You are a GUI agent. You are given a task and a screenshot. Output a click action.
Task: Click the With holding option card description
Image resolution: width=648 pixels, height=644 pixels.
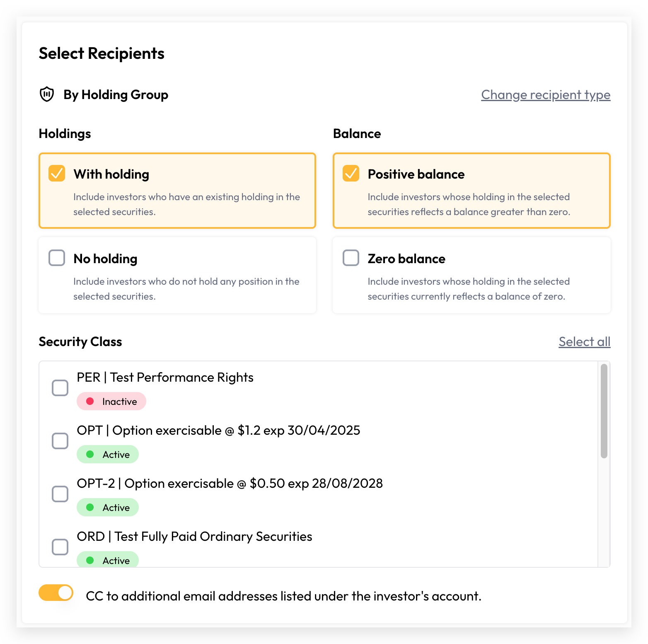pyautogui.click(x=186, y=204)
